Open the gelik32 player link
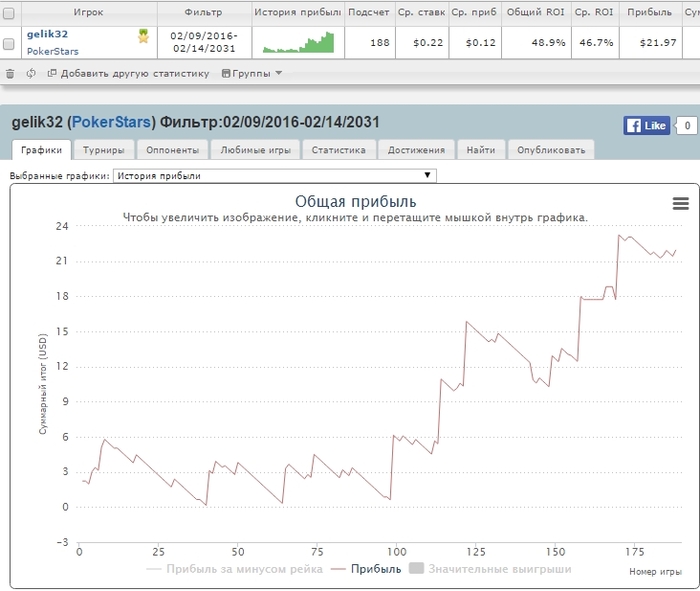The width and height of the screenshot is (700, 591). 47,34
